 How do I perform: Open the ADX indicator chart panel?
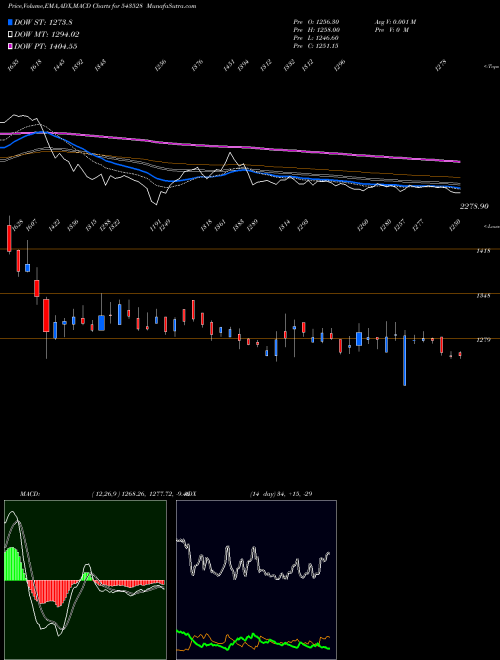(256, 580)
